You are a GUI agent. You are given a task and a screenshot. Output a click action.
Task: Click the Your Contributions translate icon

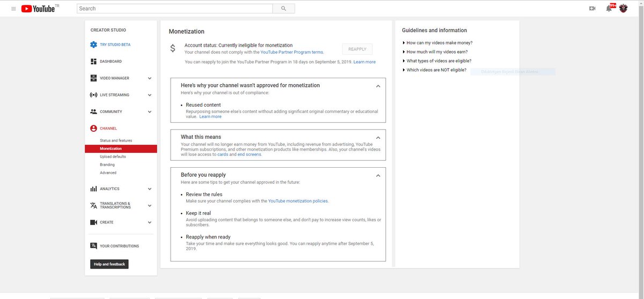click(93, 246)
